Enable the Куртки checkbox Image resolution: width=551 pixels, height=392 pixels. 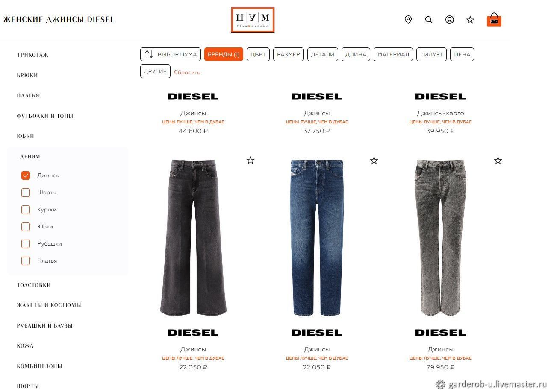[26, 210]
